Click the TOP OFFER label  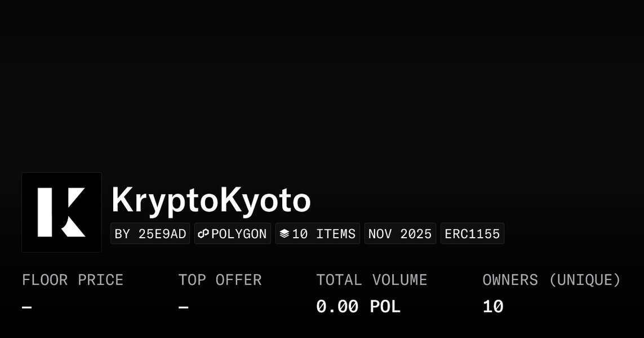click(x=220, y=280)
